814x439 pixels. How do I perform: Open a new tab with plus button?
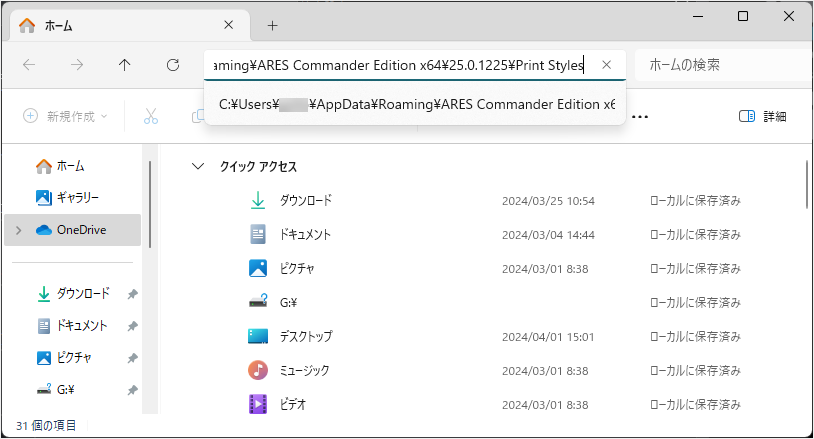273,25
